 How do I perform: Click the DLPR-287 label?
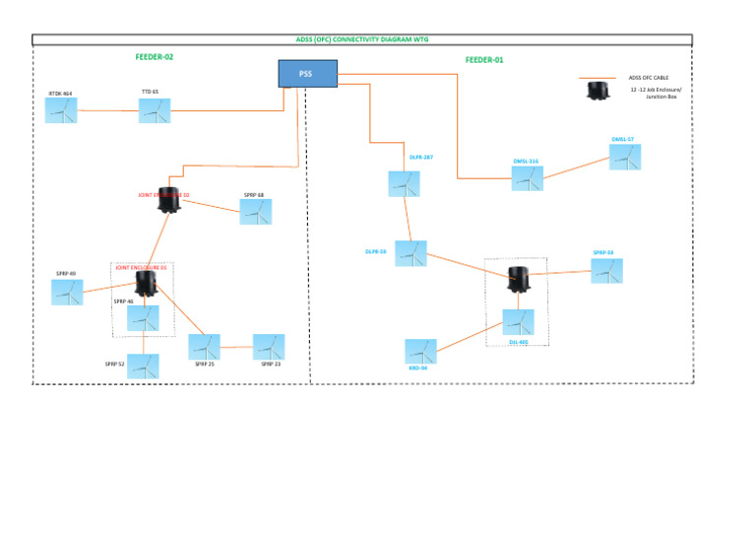click(x=421, y=158)
